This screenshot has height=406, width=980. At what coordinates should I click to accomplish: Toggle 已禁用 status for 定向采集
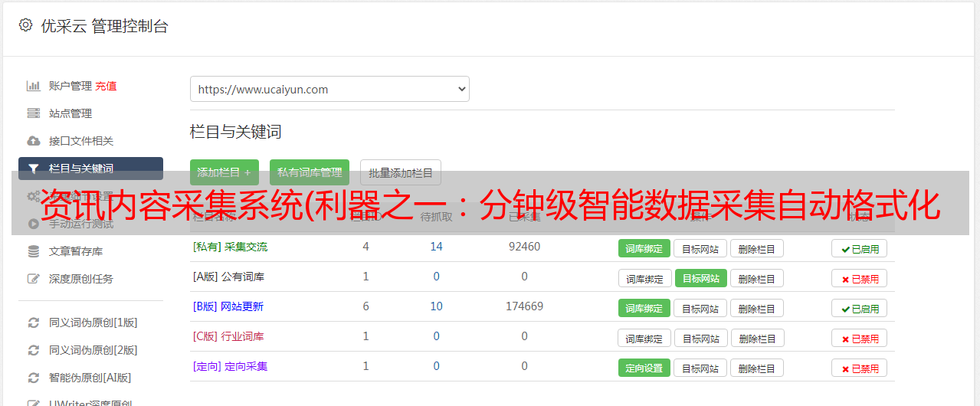click(x=860, y=368)
